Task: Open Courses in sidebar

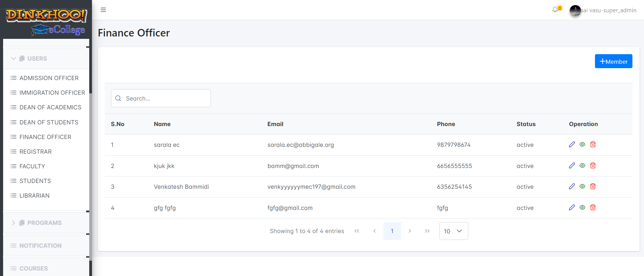Action: (46, 267)
